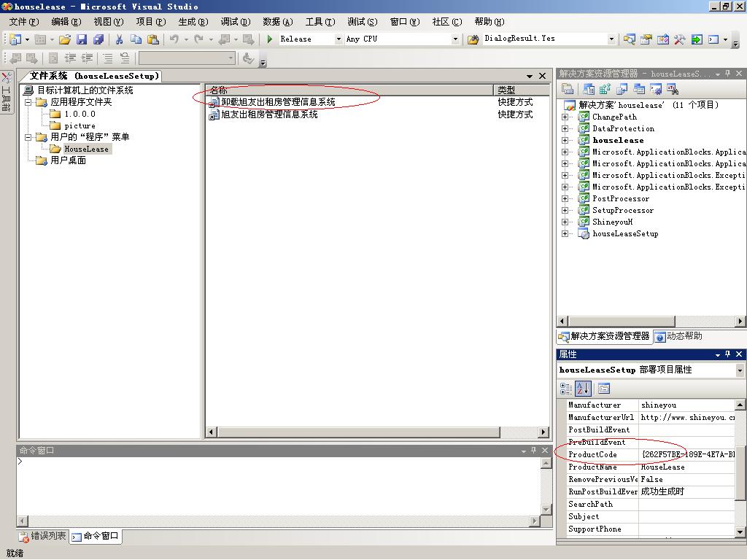The height and width of the screenshot is (560, 747).
Task: Collapse the 应用程序文件夹 tree node
Action: coord(28,102)
